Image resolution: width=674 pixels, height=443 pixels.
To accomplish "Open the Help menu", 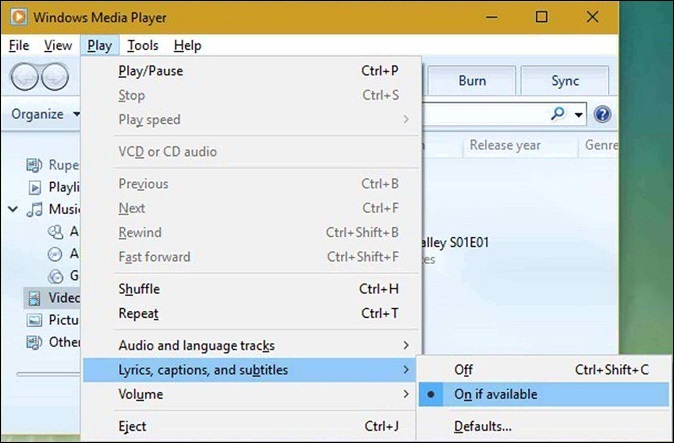I will pos(187,46).
